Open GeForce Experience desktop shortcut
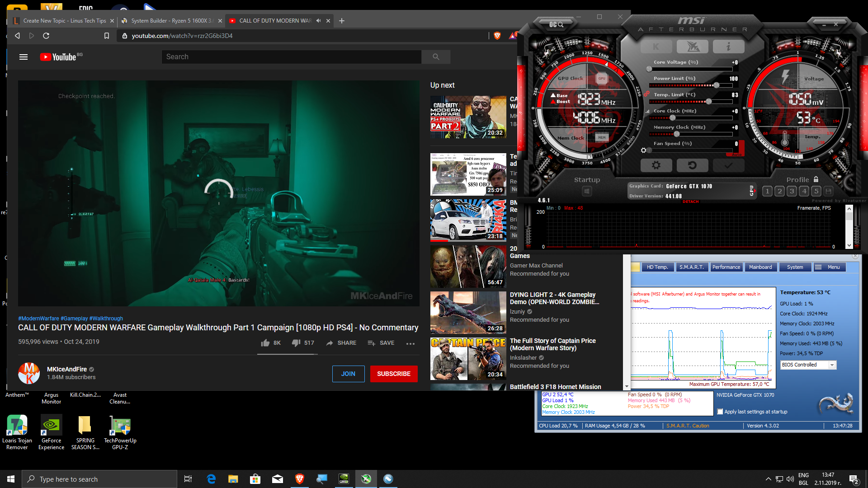Image resolution: width=868 pixels, height=488 pixels. [51, 432]
